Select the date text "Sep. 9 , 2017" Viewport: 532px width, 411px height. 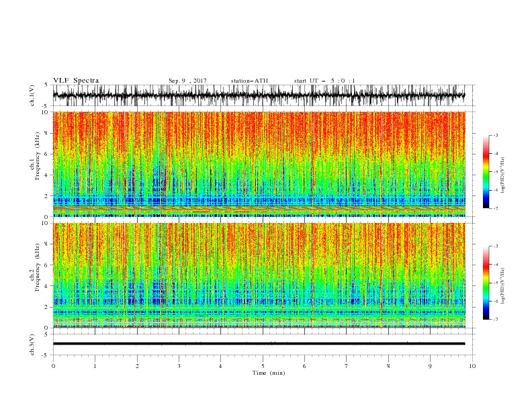pos(187,81)
